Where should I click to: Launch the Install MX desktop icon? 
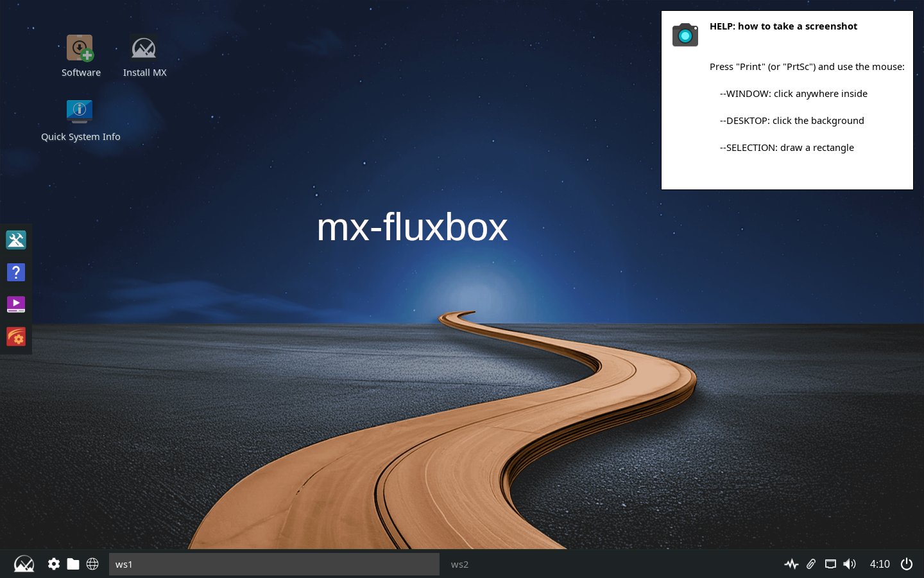144,49
